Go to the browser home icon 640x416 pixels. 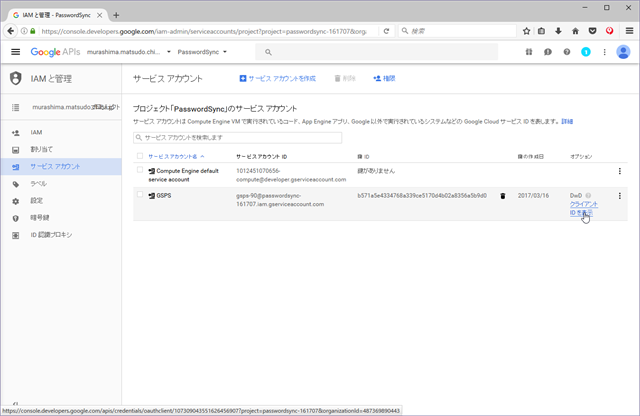click(x=576, y=31)
